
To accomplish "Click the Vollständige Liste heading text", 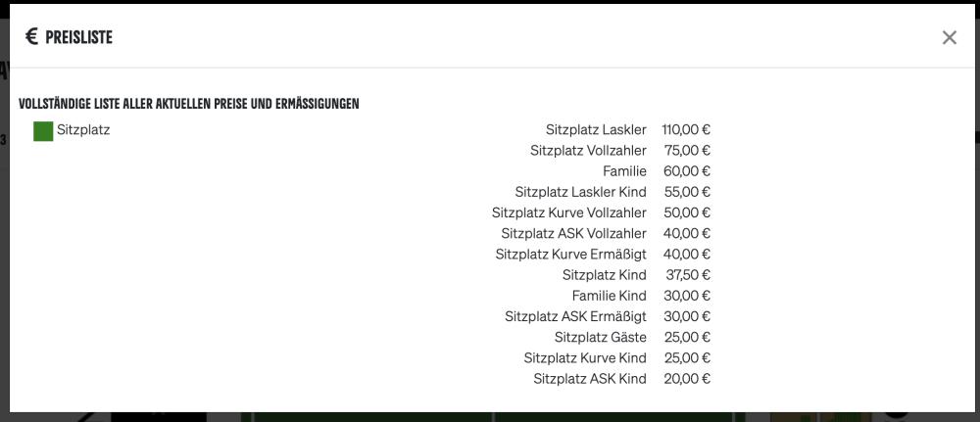I will (x=188, y=103).
